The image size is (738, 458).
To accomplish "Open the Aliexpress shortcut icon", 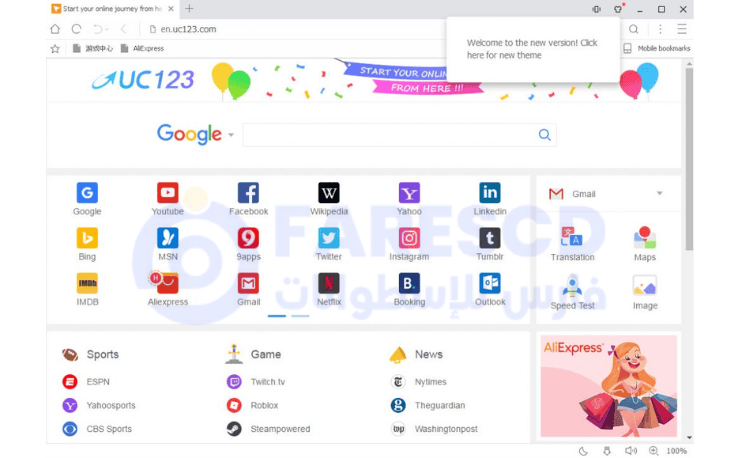I will [168, 283].
